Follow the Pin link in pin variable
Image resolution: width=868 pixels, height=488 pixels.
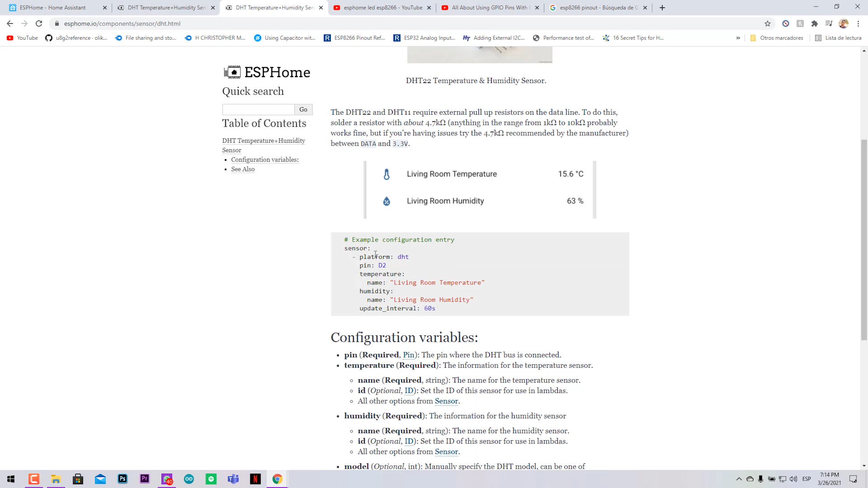tap(408, 355)
